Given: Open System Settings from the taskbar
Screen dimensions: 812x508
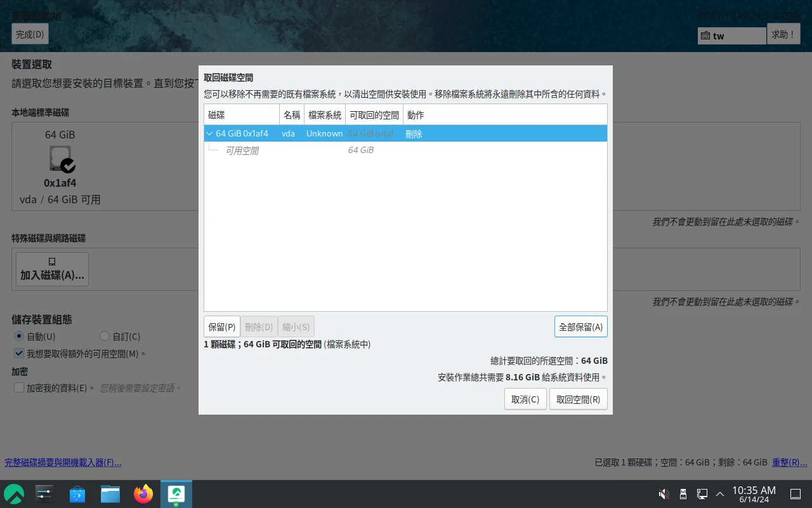Looking at the screenshot, I should [x=44, y=493].
